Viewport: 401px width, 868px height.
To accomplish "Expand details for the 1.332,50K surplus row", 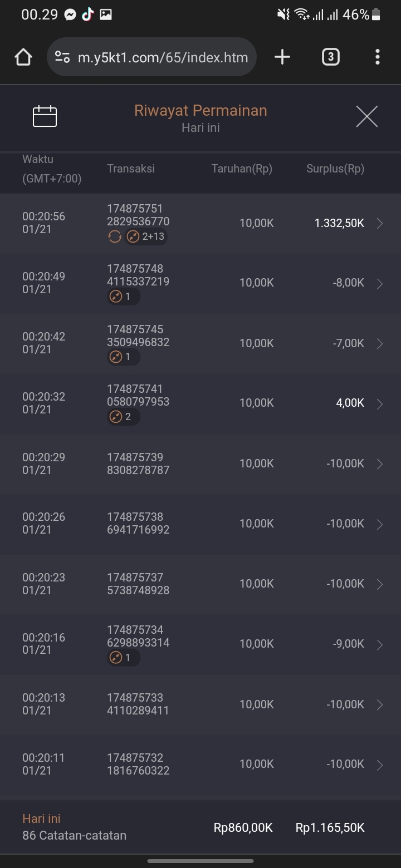I will (380, 224).
